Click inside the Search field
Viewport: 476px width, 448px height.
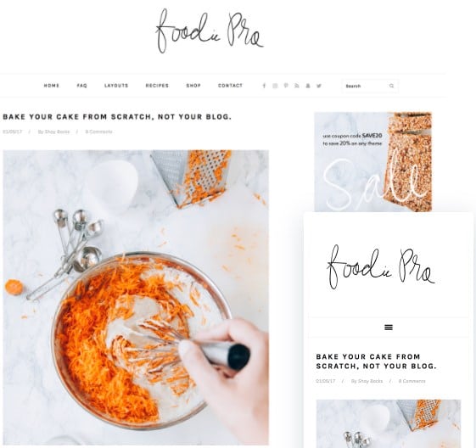[x=366, y=86]
